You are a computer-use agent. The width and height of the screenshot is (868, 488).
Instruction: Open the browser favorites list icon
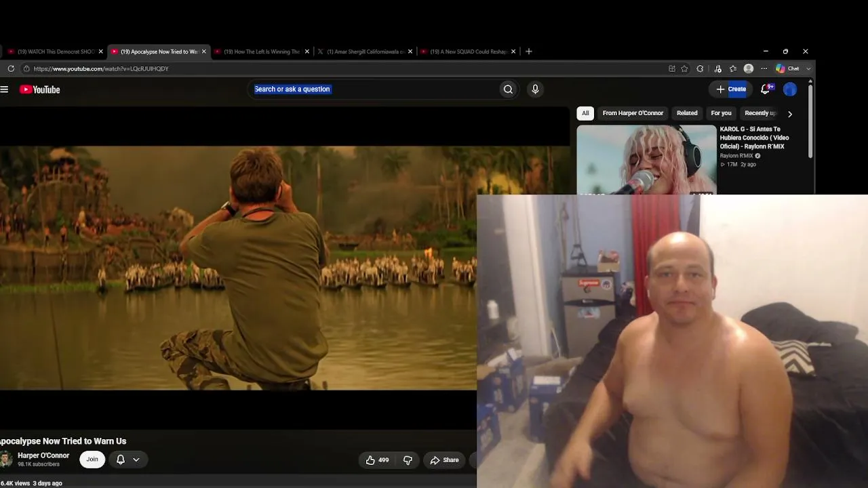pyautogui.click(x=733, y=68)
